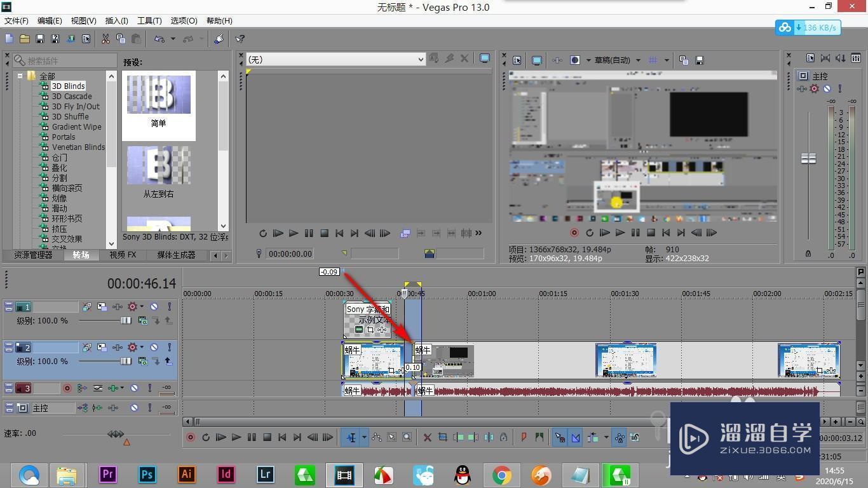Solo video track 1
The image size is (868, 488).
coord(170,306)
